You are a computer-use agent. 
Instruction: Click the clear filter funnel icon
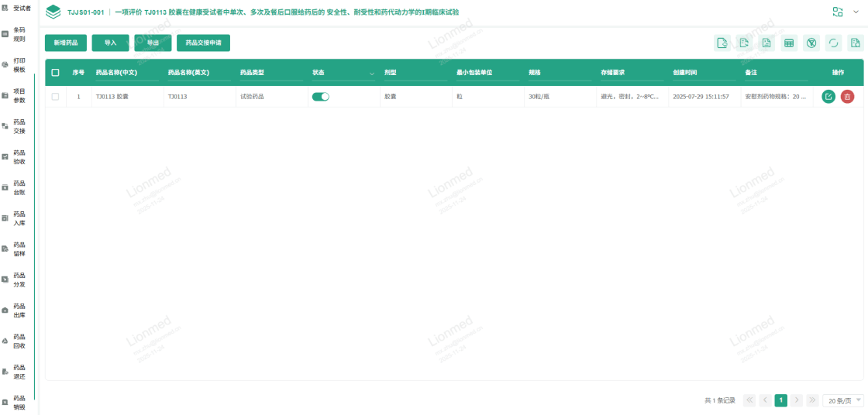tap(811, 43)
